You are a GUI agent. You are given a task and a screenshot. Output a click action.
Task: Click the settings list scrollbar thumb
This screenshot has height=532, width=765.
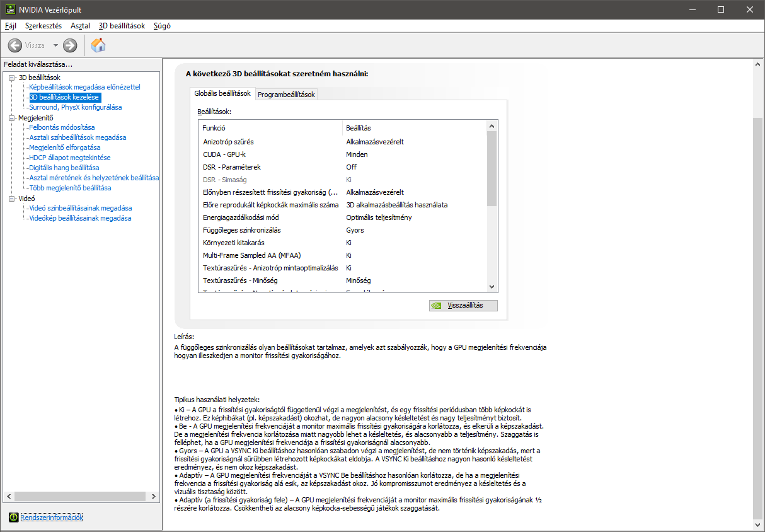click(x=492, y=168)
